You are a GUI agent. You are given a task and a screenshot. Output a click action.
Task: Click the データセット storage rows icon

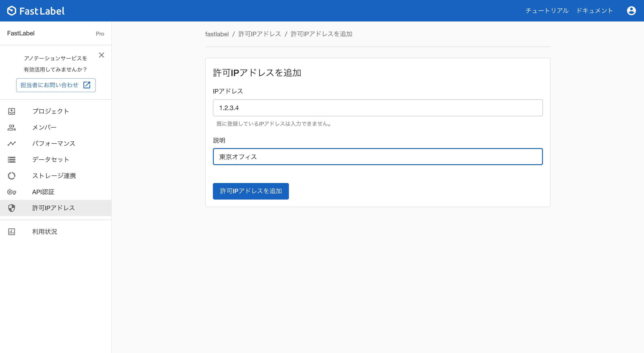pyautogui.click(x=11, y=160)
